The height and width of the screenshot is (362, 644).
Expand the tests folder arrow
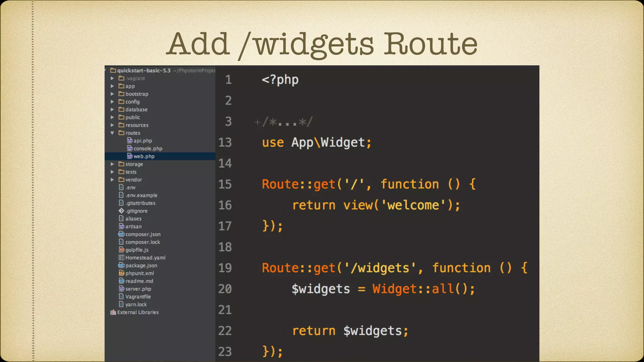[112, 172]
